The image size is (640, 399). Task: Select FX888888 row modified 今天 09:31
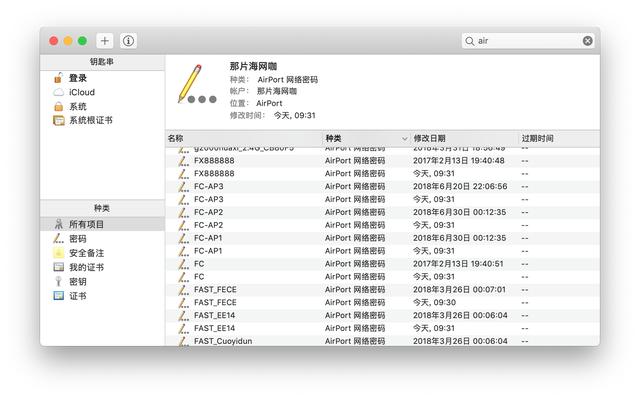pos(382,174)
